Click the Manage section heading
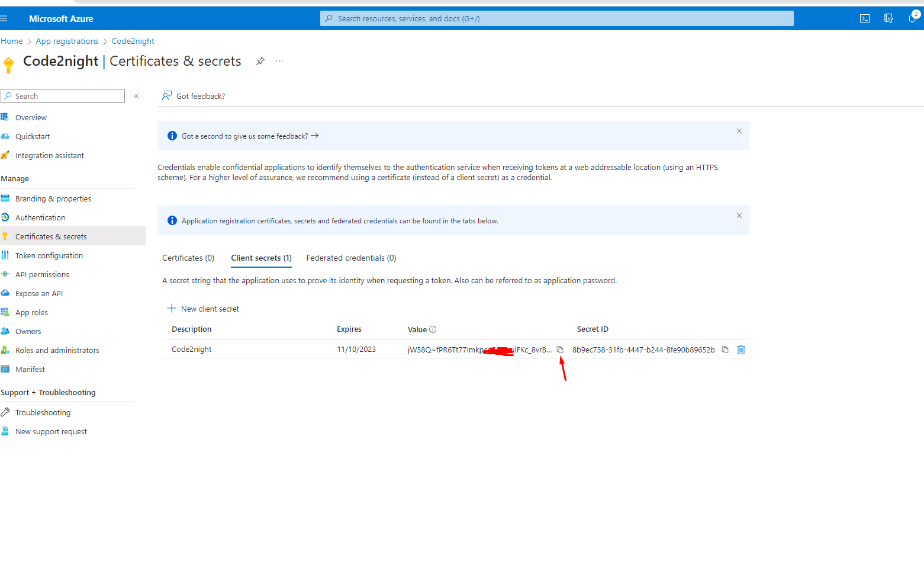The height and width of the screenshot is (561, 924). point(15,178)
